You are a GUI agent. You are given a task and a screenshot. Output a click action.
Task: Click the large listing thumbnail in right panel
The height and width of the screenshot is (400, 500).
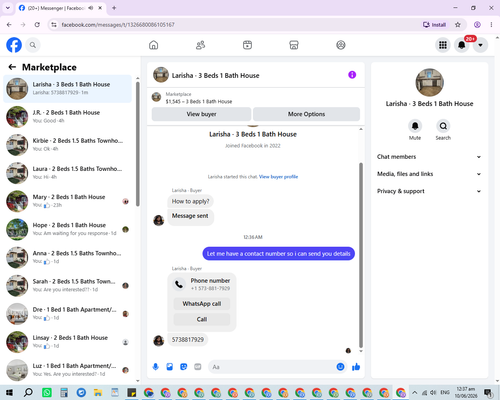(429, 82)
